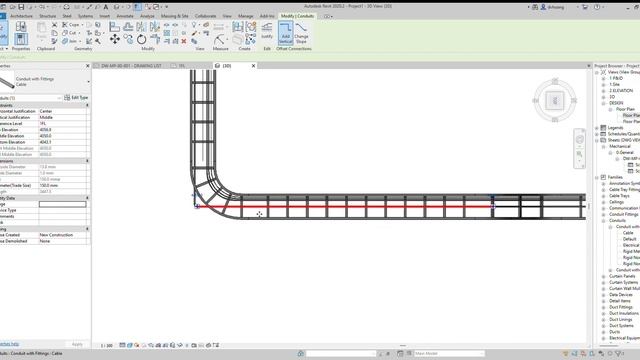Viewport: 640px width, 360px height.
Task: Click the Text tool icon in quick access toolbar
Action: click(106, 7)
